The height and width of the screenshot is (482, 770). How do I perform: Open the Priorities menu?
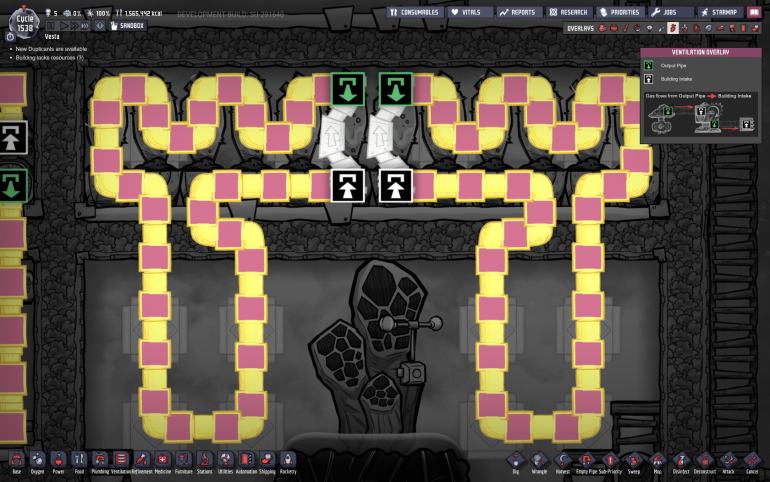621,12
